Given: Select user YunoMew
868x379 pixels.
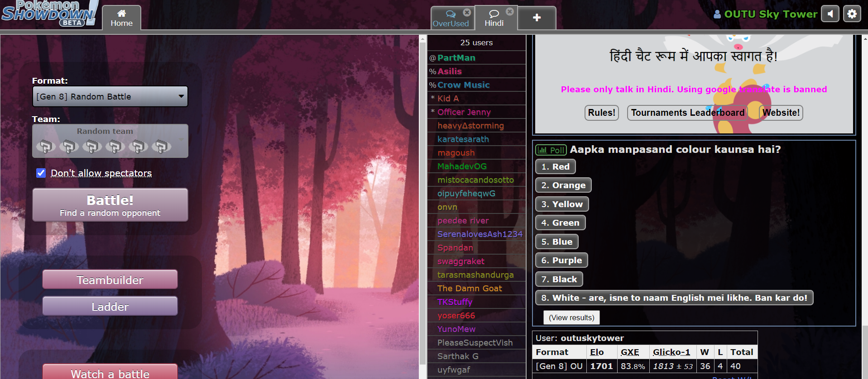Looking at the screenshot, I should [x=476, y=329].
